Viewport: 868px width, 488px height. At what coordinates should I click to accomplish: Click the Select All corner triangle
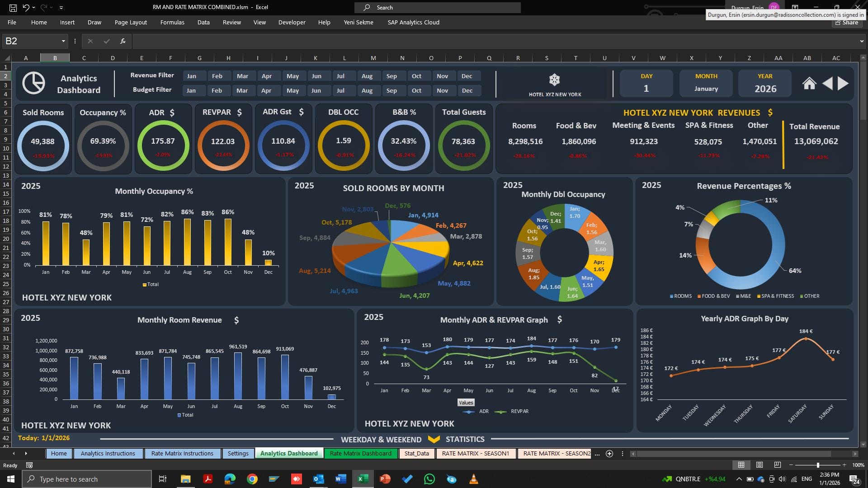coord(7,58)
